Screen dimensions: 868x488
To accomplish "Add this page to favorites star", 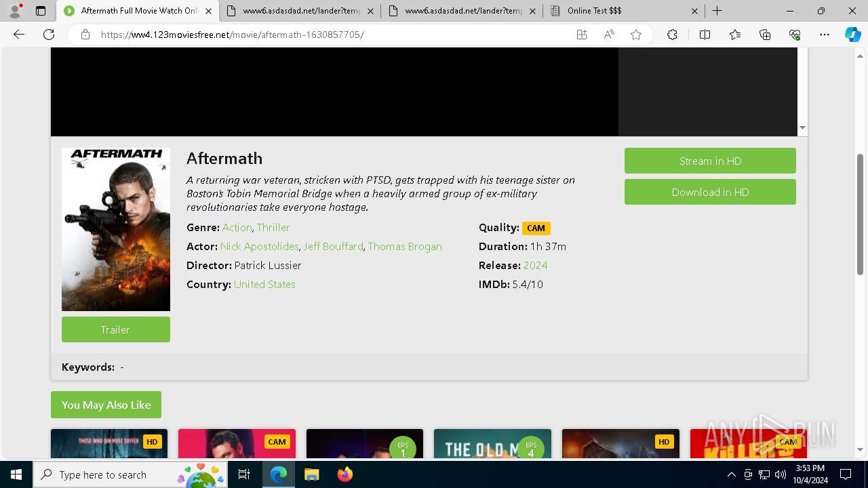I will coord(636,35).
